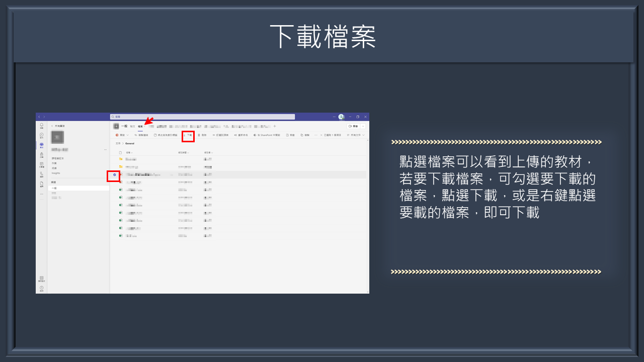Click 一般 channel icon in header

[116, 126]
